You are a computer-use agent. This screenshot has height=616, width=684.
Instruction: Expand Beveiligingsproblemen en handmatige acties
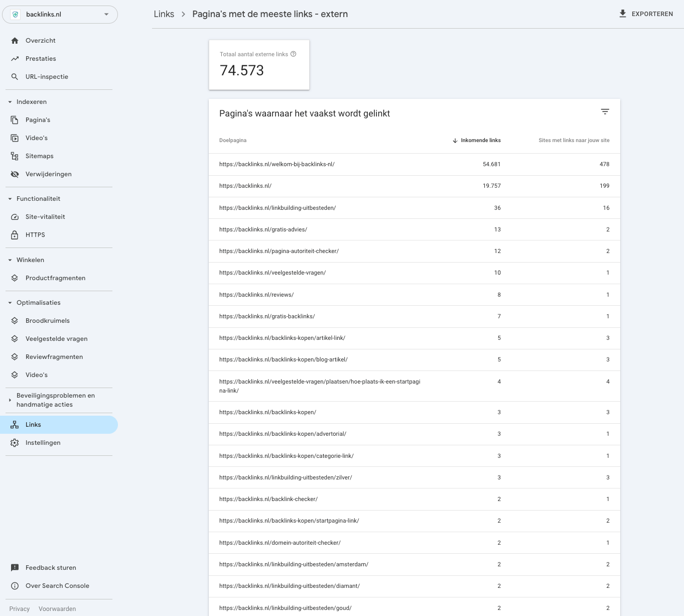10,400
